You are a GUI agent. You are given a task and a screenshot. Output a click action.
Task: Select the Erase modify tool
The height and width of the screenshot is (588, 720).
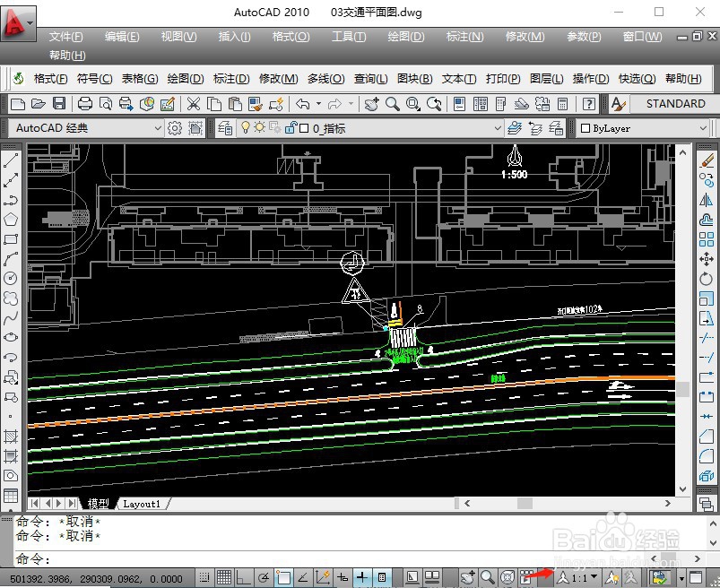[x=707, y=160]
